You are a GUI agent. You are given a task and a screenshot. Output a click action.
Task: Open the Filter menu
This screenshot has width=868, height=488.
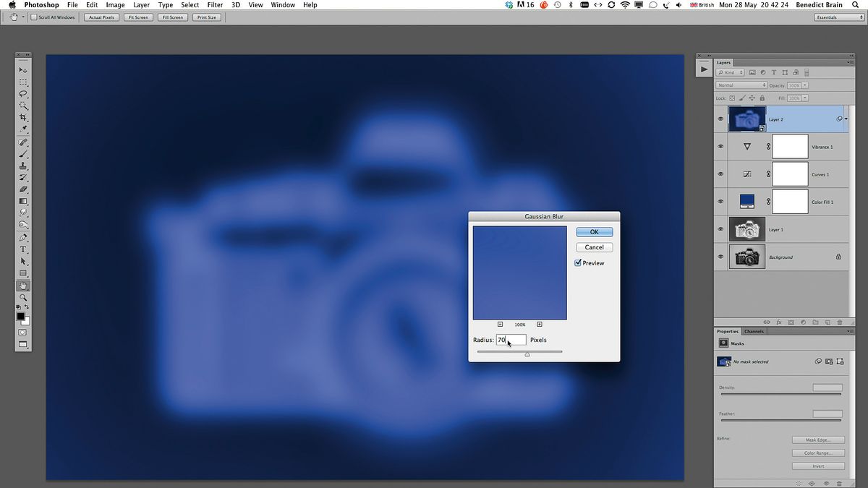[215, 4]
